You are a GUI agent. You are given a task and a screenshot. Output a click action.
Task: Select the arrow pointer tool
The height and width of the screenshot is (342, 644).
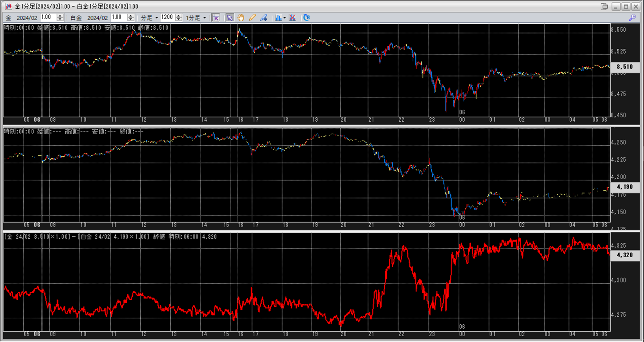[230, 18]
